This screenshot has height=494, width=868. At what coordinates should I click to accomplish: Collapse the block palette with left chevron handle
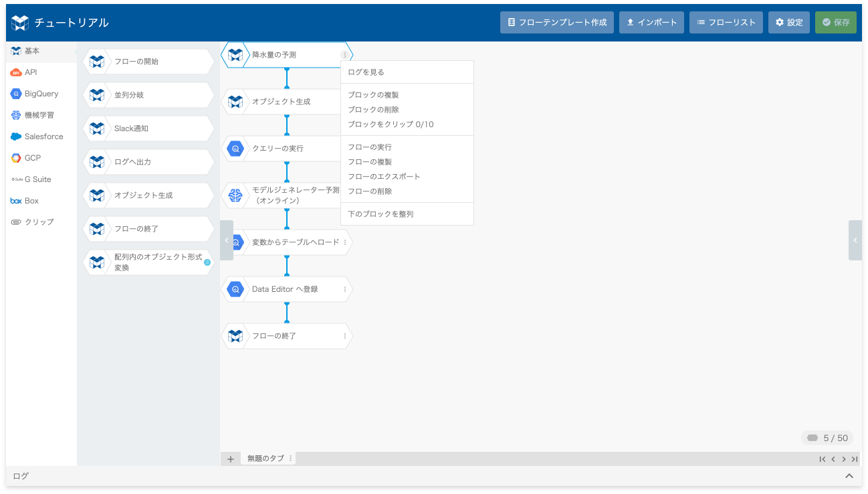pyautogui.click(x=227, y=240)
